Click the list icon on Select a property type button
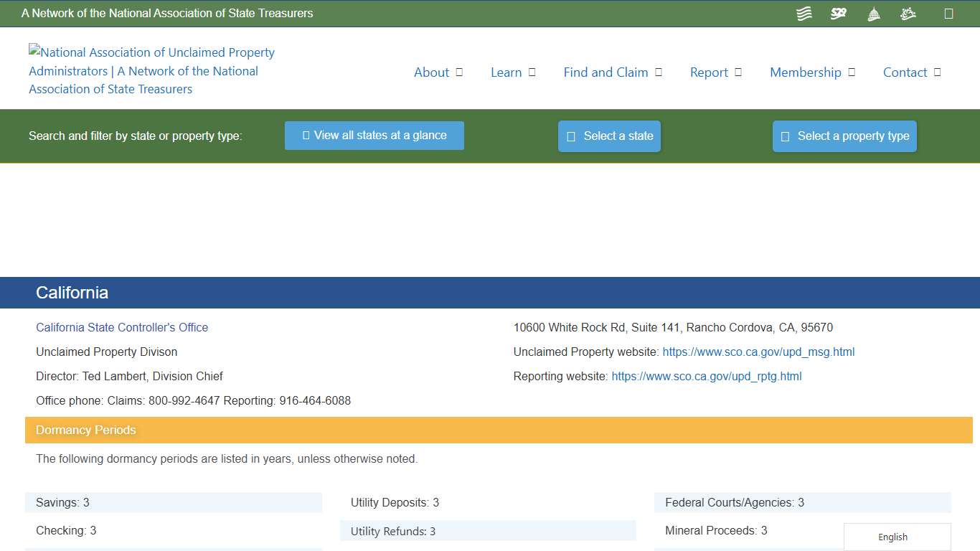 pyautogui.click(x=784, y=136)
